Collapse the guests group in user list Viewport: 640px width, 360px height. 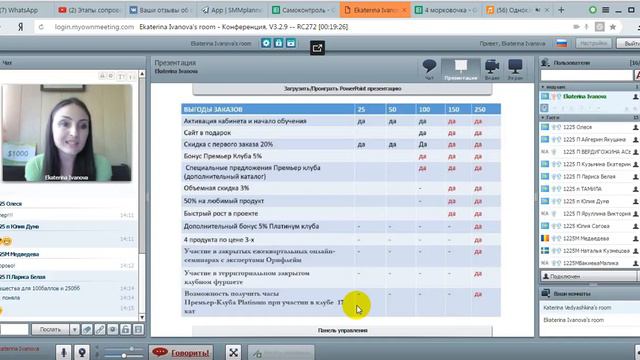click(543, 118)
